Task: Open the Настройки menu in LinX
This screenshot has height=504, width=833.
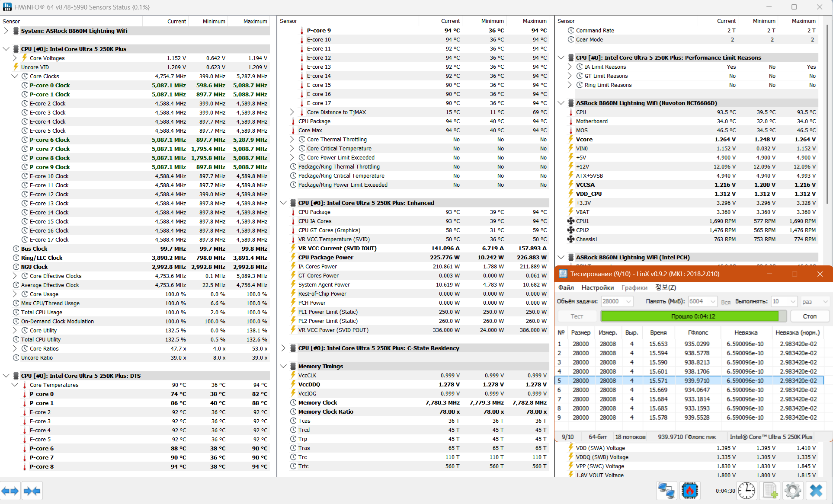Action: click(597, 287)
